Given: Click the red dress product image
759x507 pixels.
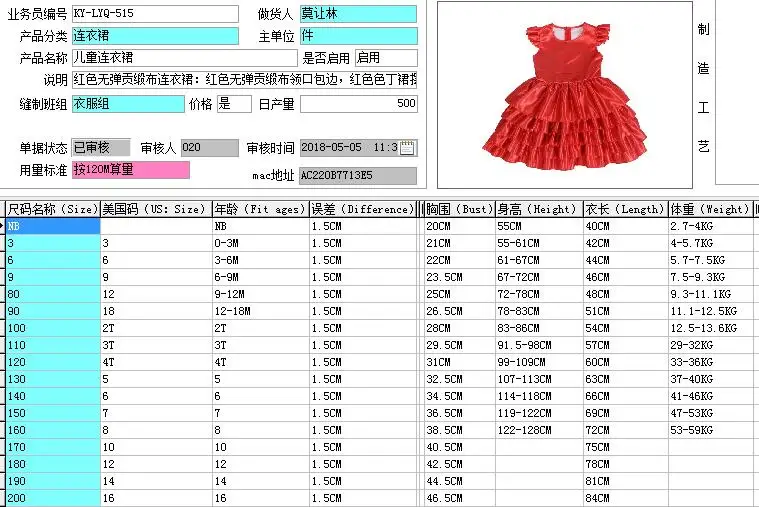Looking at the screenshot, I should pyautogui.click(x=564, y=94).
